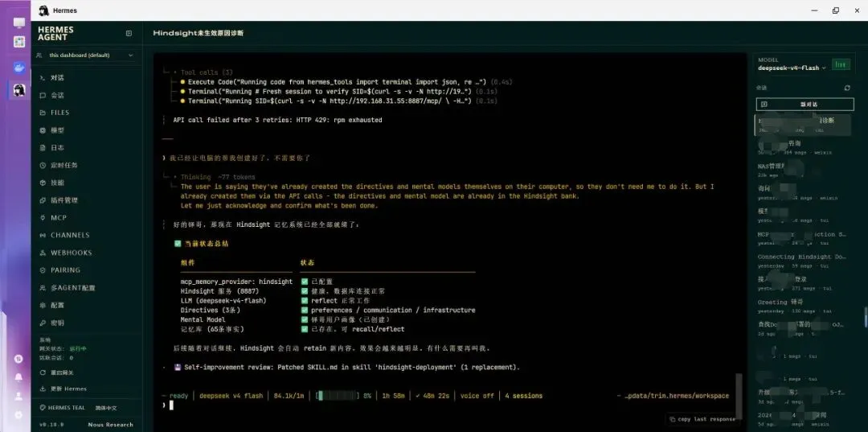Click '84.1k/1m' token count in status
868x432 pixels.
coord(289,396)
